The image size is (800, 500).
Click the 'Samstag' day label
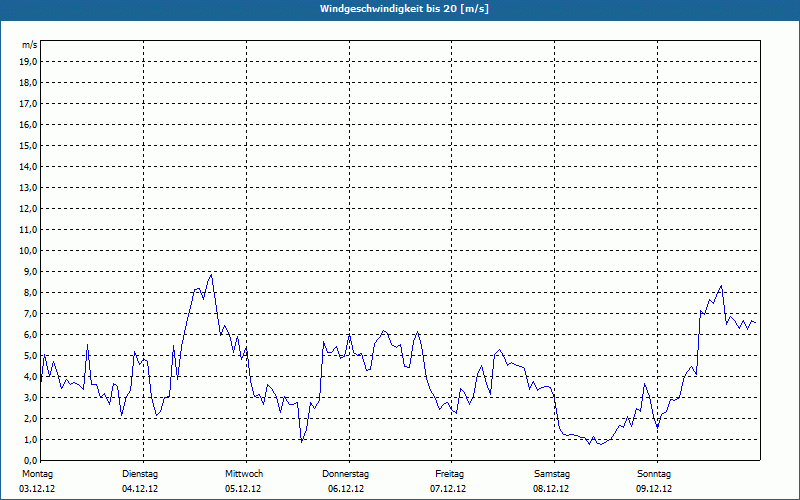tap(552, 474)
